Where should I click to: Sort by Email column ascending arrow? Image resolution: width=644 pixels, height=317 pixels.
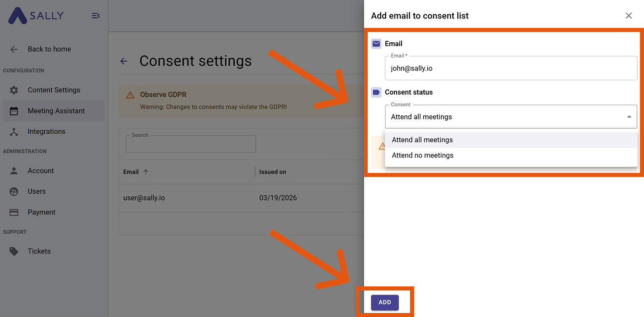coord(146,172)
